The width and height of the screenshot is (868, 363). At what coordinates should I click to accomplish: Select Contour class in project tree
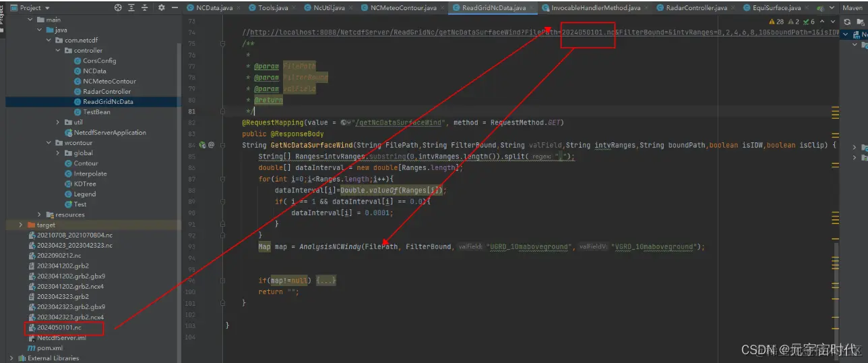point(80,163)
